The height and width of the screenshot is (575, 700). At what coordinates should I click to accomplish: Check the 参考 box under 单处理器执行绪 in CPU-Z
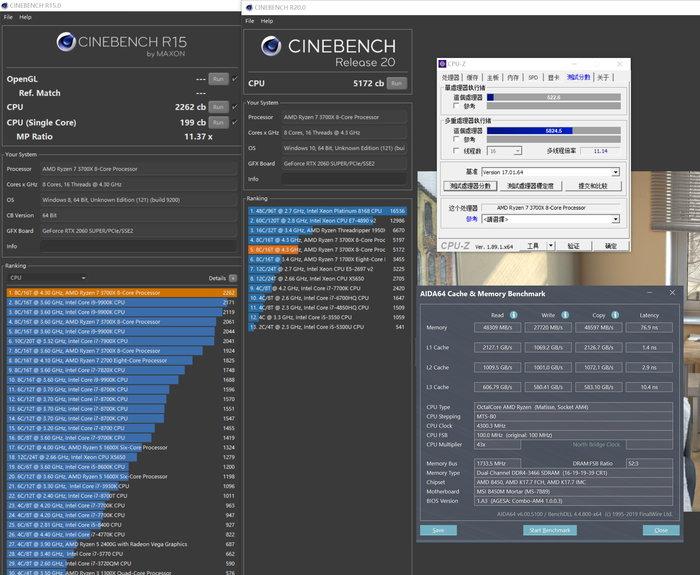pos(456,106)
